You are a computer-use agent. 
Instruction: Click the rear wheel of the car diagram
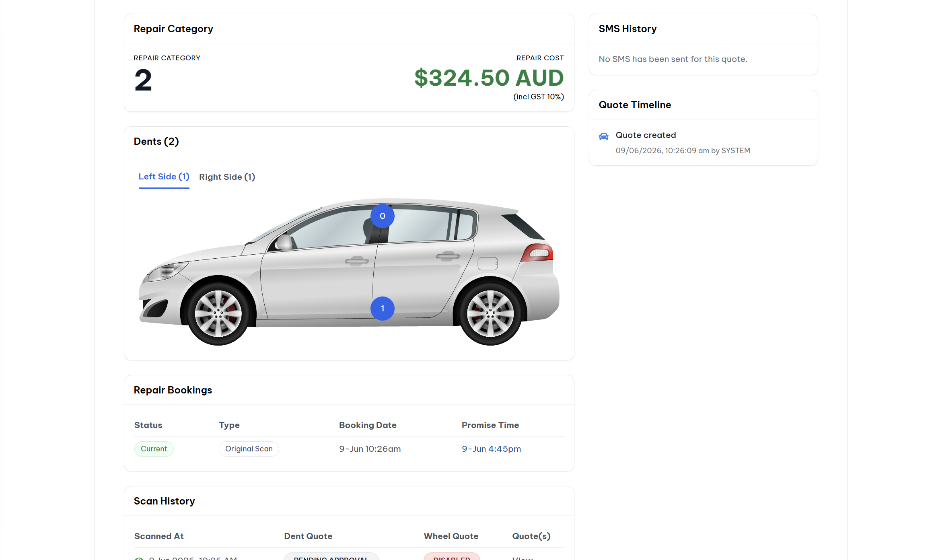(490, 313)
